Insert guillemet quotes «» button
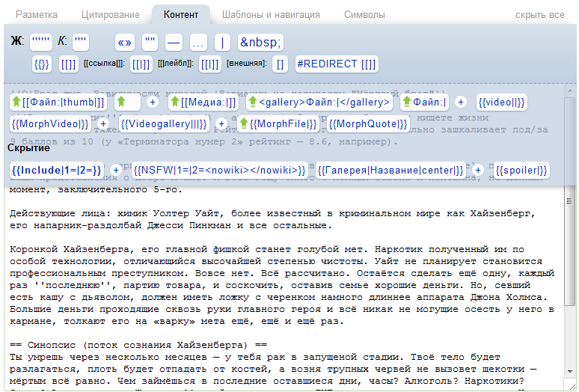 [124, 41]
